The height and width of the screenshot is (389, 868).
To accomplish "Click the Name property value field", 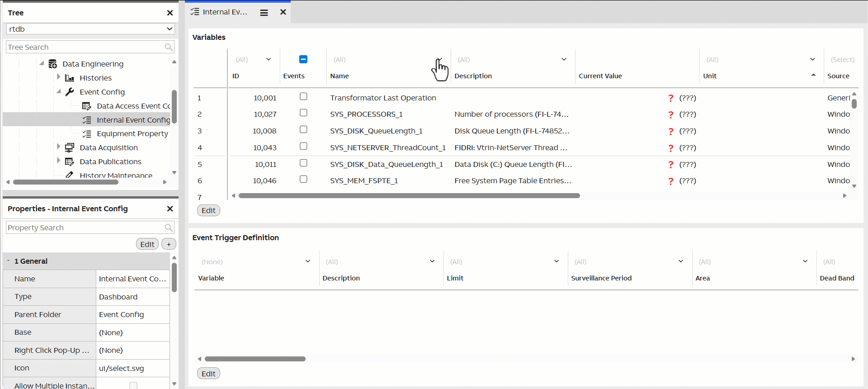I will tap(132, 279).
